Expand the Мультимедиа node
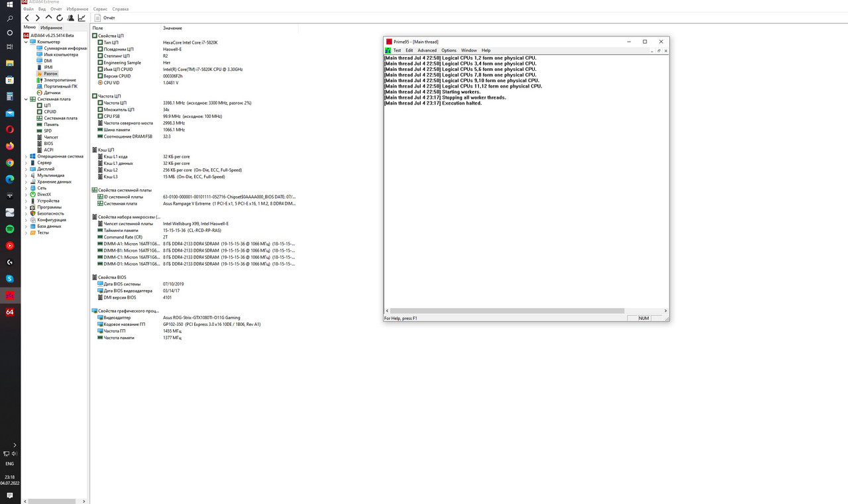Image resolution: width=848 pixels, height=504 pixels. point(26,176)
